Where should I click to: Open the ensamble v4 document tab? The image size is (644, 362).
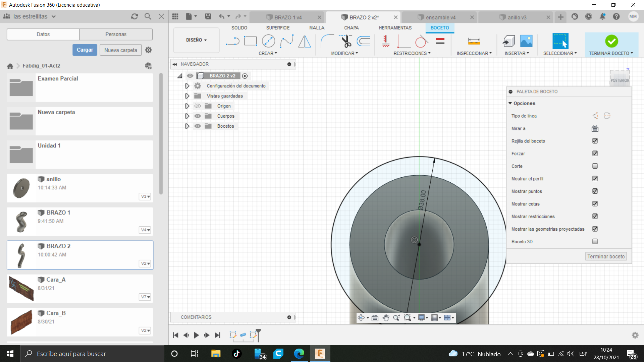click(x=440, y=17)
